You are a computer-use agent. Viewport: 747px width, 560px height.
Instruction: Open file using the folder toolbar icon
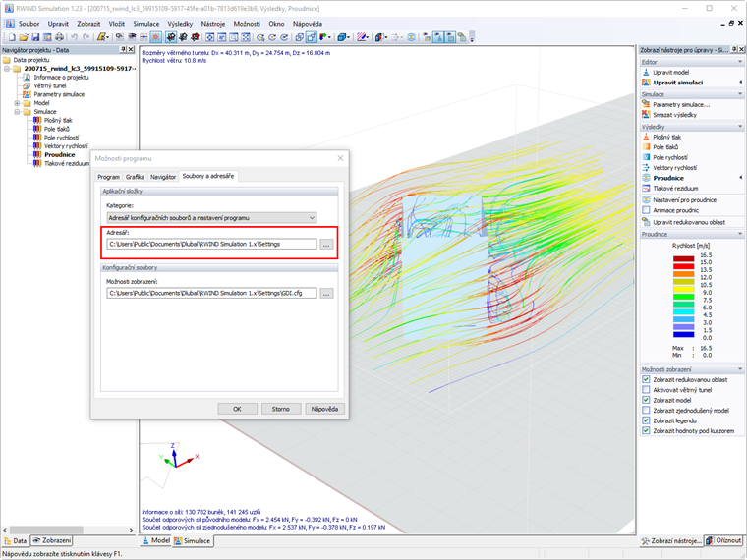24,37
